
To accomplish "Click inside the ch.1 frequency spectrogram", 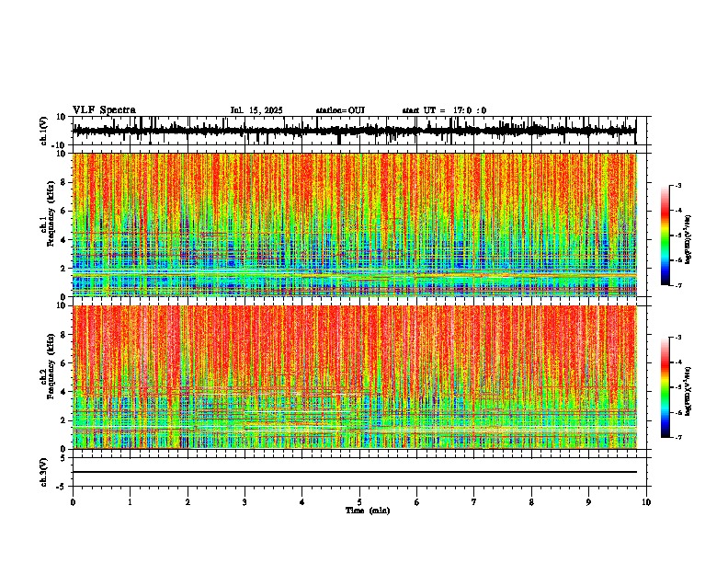I will pos(354,224).
